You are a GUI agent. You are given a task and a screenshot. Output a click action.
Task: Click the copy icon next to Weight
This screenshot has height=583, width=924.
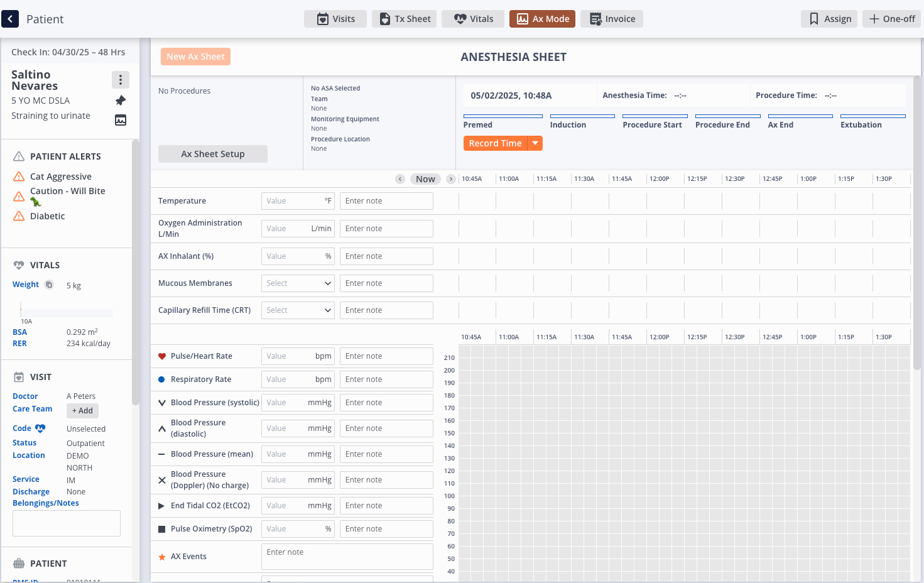click(49, 285)
